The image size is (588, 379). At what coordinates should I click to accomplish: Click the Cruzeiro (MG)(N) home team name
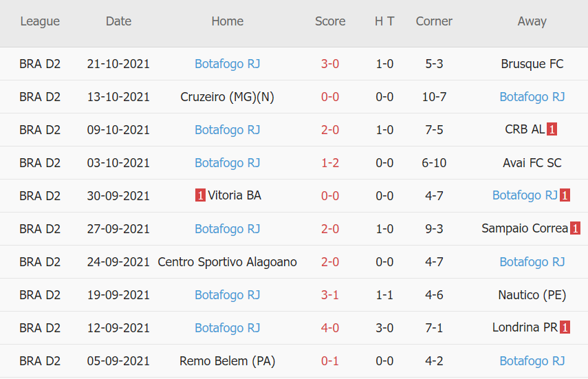[227, 97]
